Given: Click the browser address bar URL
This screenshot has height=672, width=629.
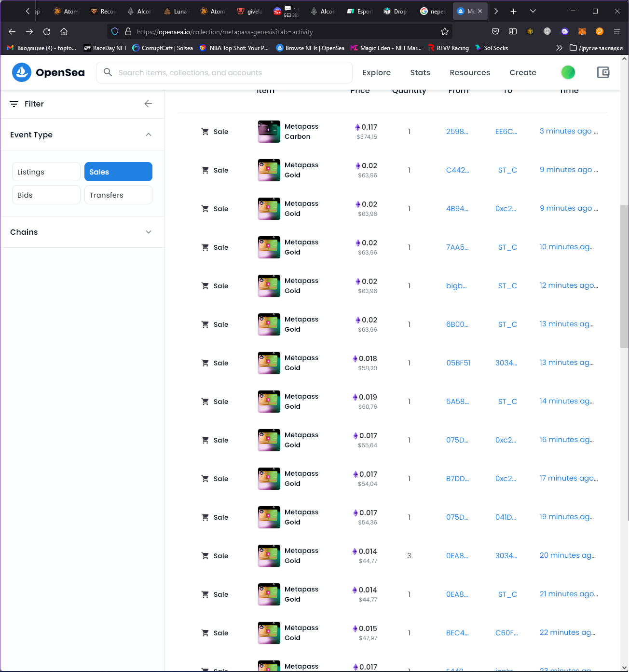Looking at the screenshot, I should pos(225,32).
